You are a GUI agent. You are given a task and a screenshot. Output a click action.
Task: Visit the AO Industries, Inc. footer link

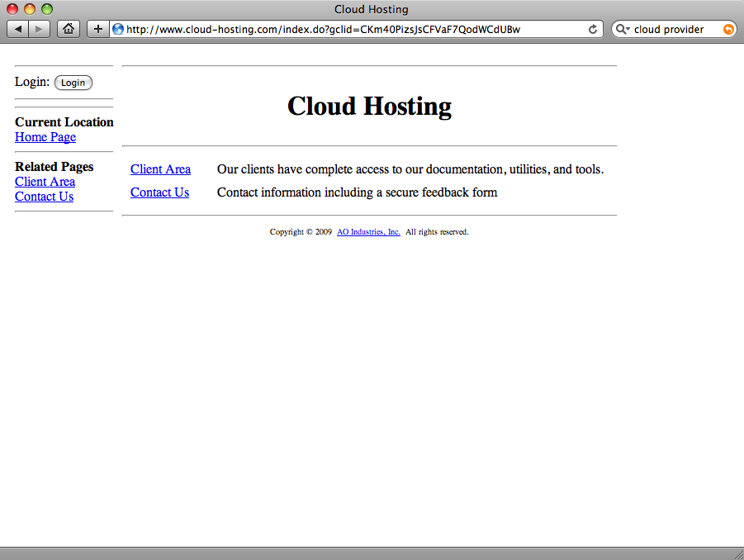368,232
